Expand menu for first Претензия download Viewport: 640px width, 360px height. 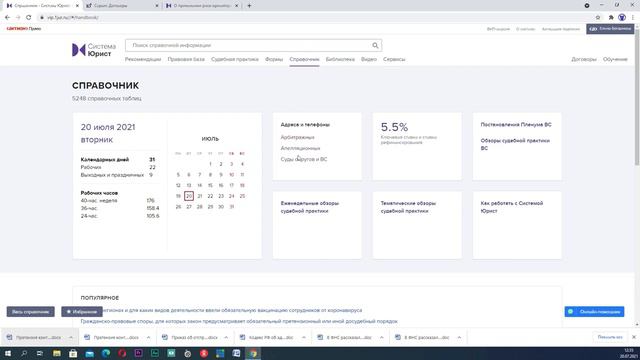tap(71, 338)
